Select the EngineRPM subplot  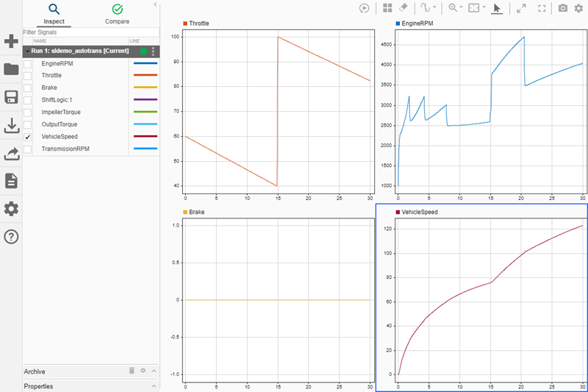(490, 111)
